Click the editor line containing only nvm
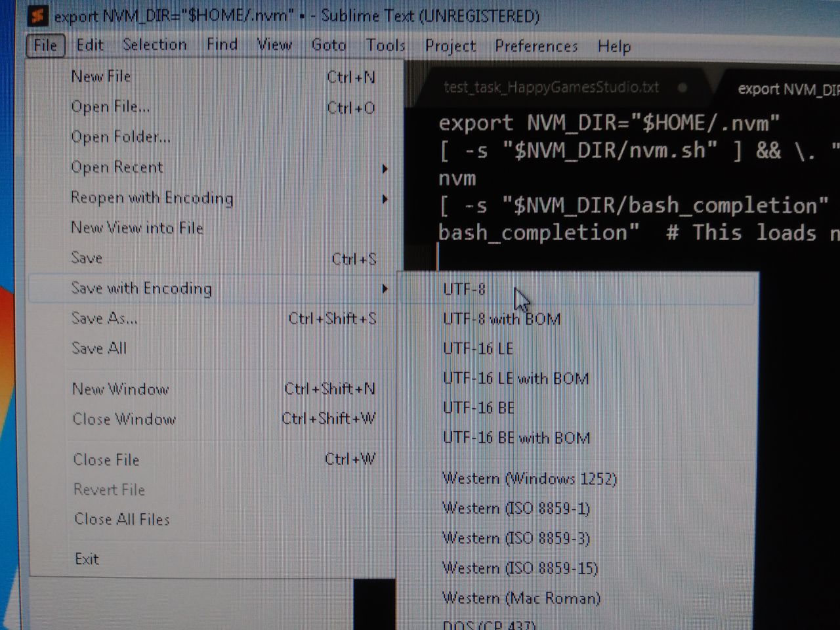This screenshot has height=630, width=840. [457, 178]
